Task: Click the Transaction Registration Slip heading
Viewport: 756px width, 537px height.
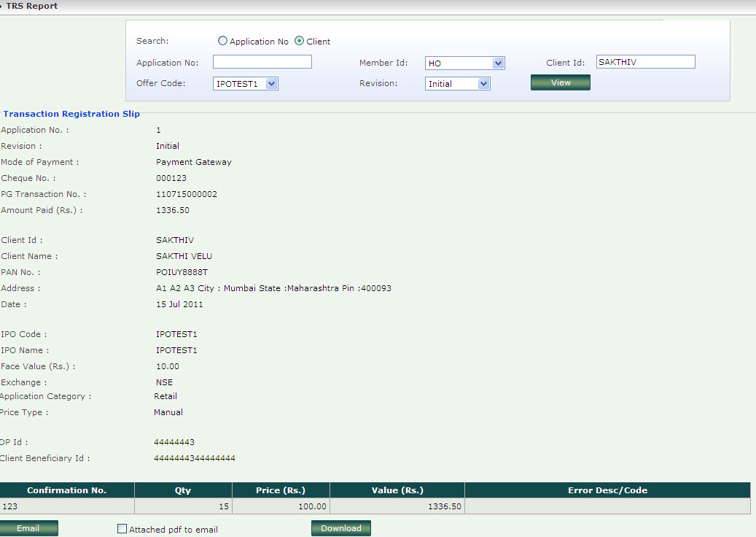Action: [x=71, y=114]
